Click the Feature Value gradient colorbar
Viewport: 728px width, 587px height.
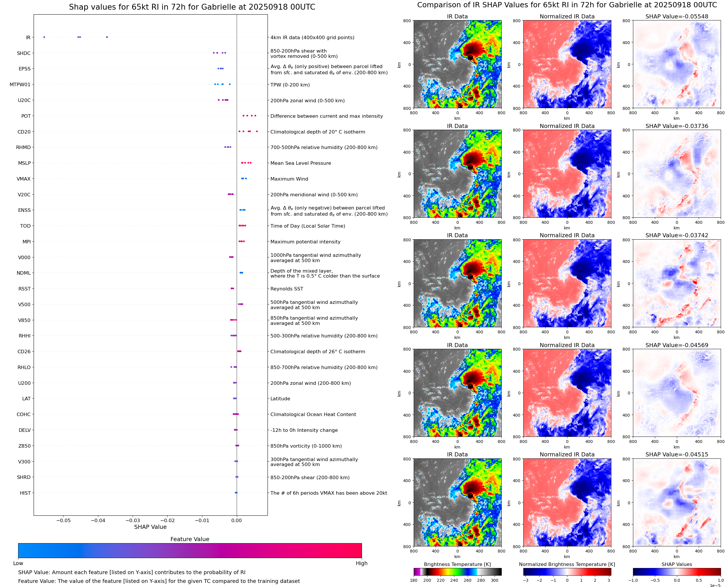[x=190, y=550]
